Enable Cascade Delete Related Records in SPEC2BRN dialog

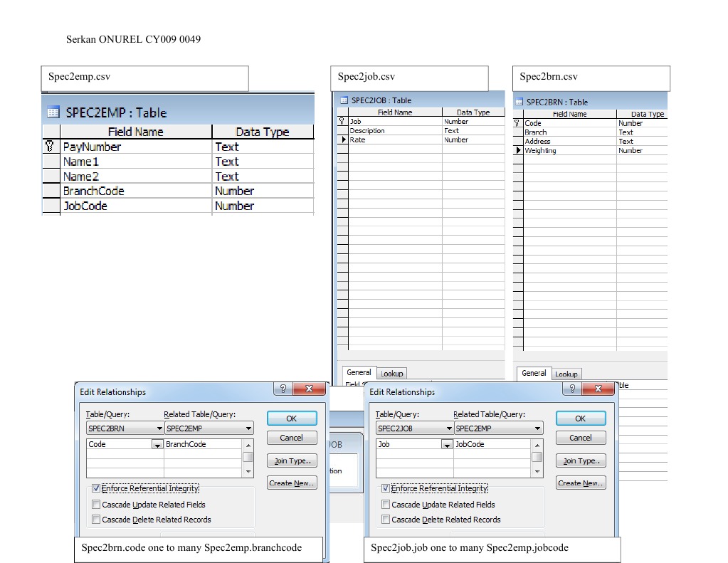pos(95,520)
